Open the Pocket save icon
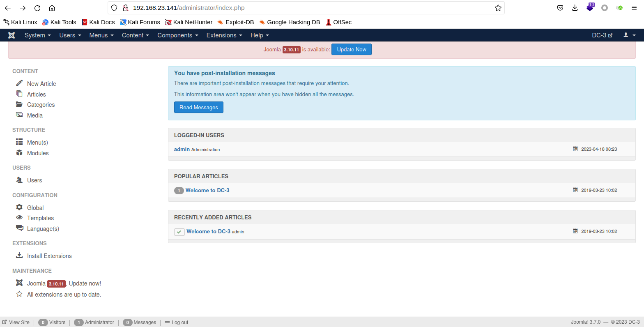 click(560, 8)
